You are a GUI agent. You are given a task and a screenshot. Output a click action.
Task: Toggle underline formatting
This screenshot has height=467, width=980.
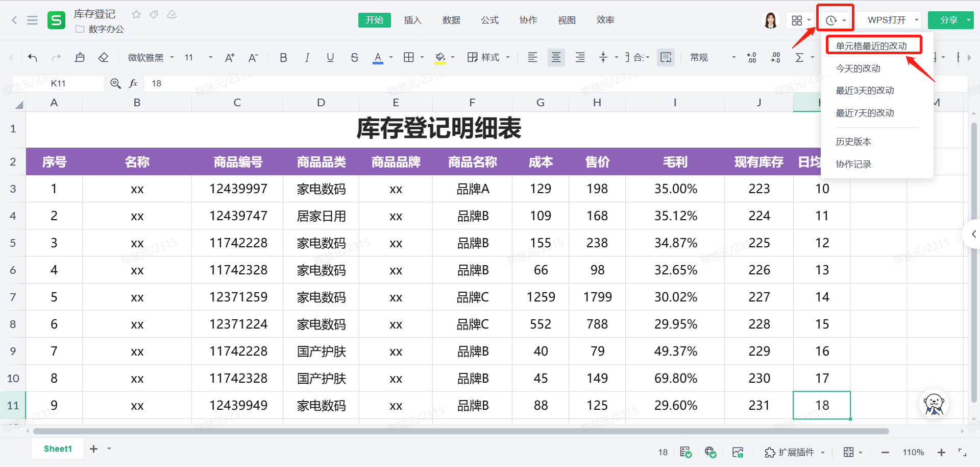point(330,58)
